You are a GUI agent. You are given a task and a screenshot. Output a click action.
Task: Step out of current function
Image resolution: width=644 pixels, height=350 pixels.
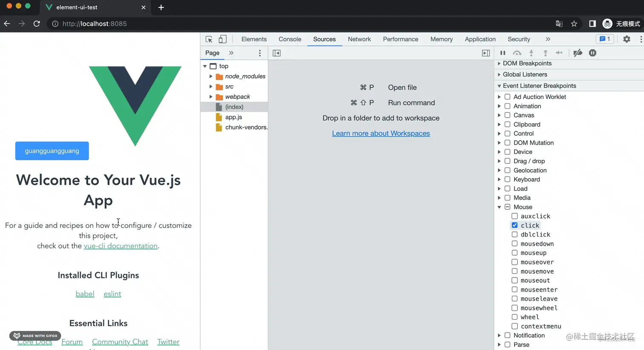pyautogui.click(x=545, y=53)
